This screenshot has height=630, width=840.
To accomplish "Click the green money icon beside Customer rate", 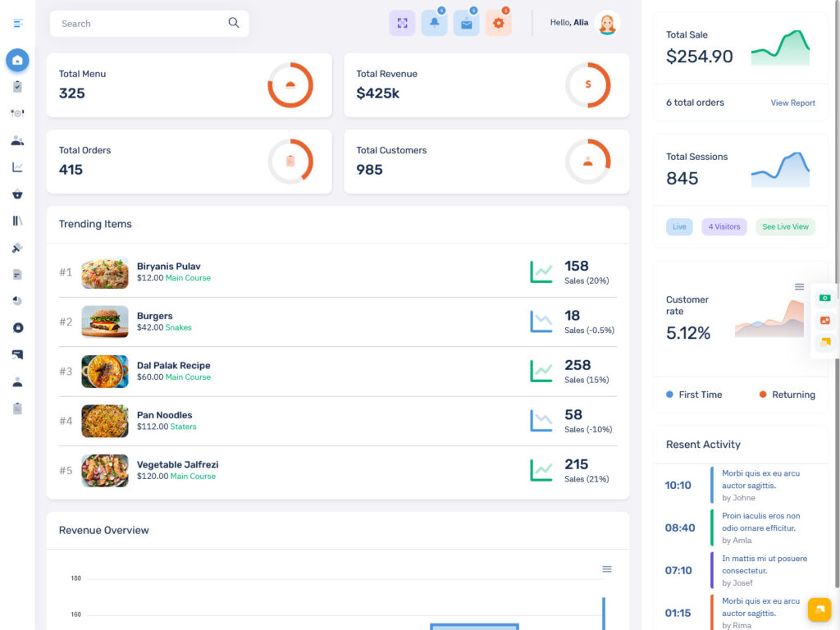I will pyautogui.click(x=824, y=297).
